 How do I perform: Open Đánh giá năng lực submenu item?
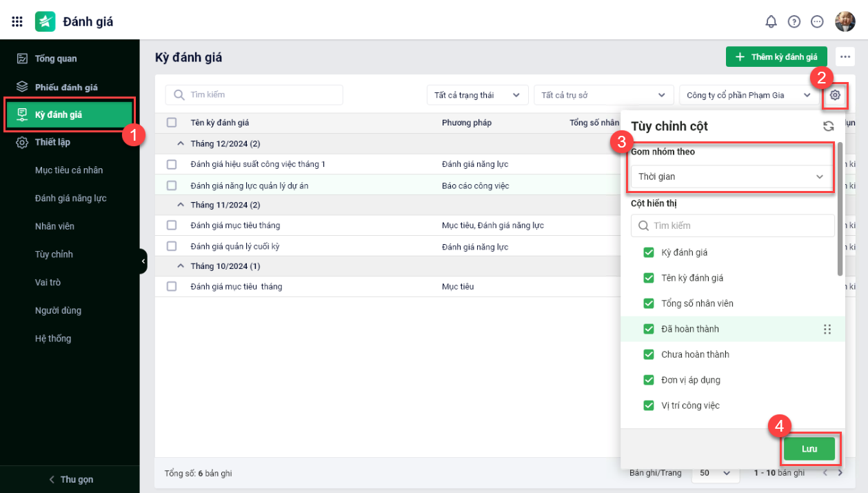coord(70,198)
